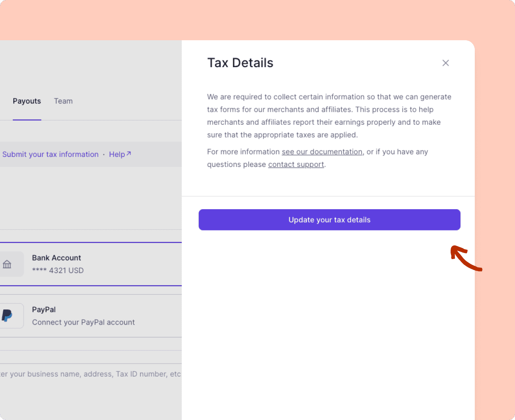Click Connect your PayPal account
Screen dimensions: 515x420
click(x=83, y=322)
